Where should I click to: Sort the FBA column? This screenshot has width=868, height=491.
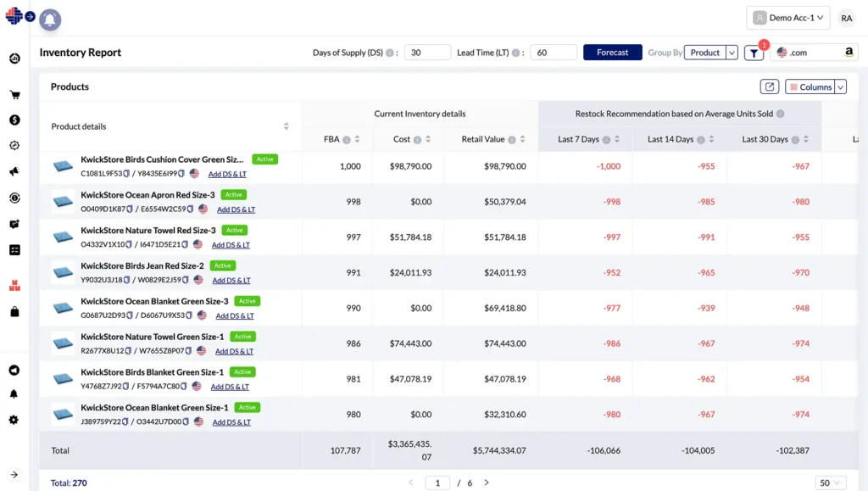pos(358,139)
